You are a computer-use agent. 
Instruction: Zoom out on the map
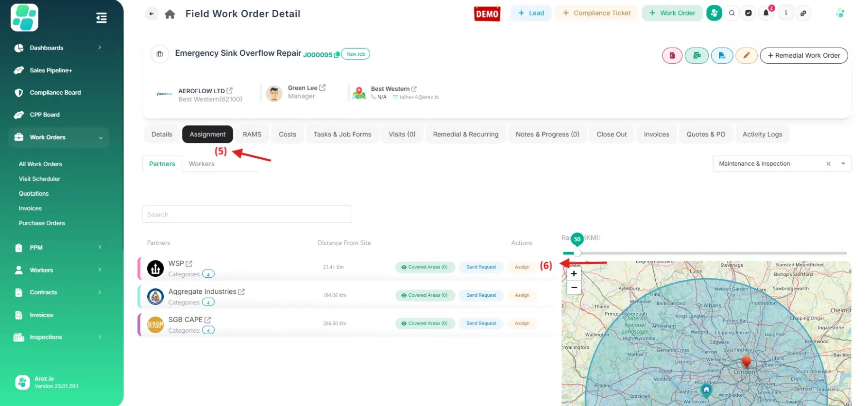574,288
